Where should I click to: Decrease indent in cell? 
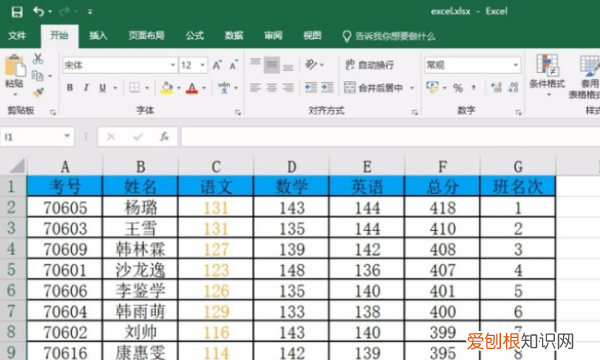tap(311, 88)
